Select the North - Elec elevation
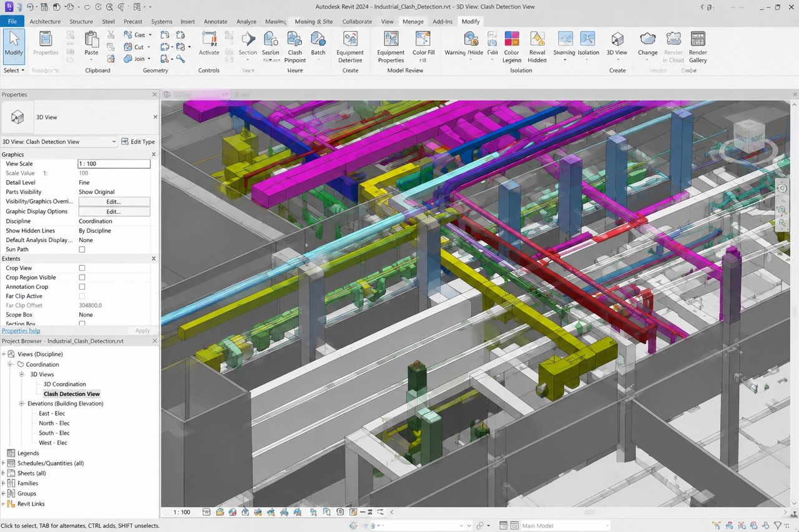The image size is (799, 532). click(54, 423)
